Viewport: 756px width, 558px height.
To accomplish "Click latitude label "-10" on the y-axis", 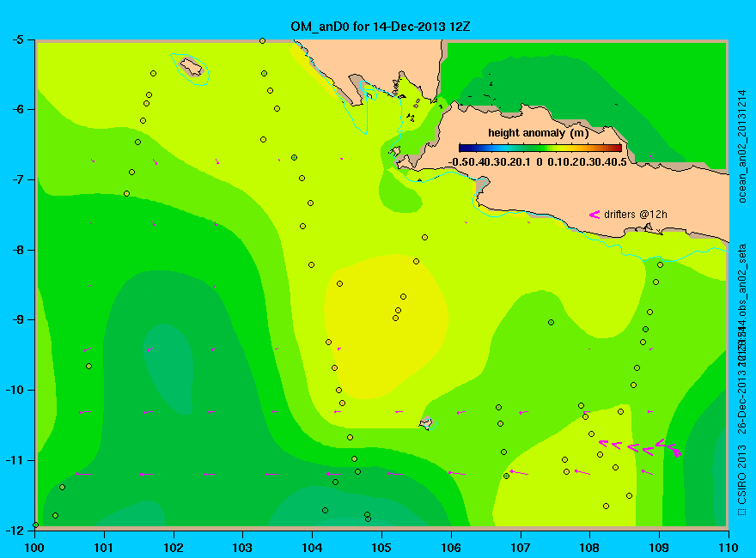I will point(15,390).
